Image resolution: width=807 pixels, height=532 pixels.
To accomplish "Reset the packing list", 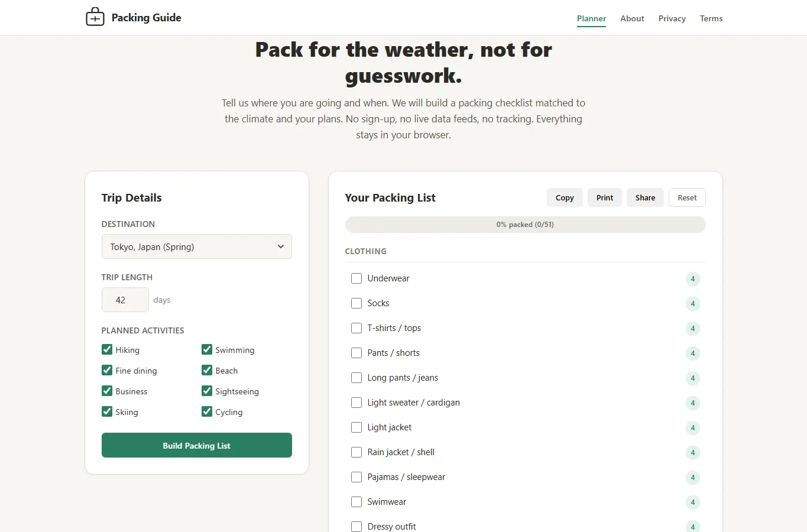I will point(687,197).
